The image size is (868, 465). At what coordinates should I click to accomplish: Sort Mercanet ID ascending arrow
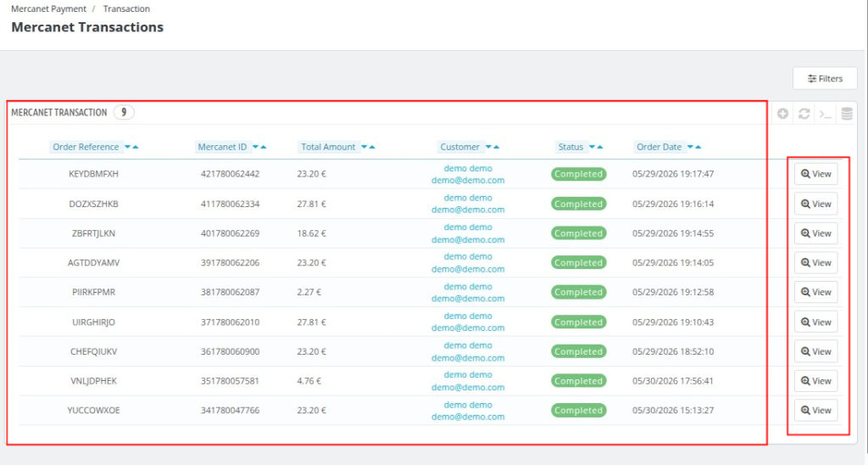tap(264, 147)
